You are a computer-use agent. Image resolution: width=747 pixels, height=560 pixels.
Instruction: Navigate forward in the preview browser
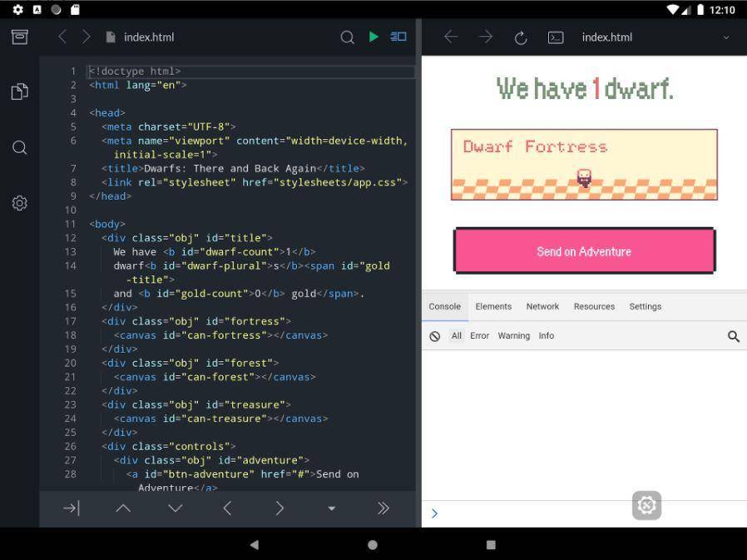486,37
